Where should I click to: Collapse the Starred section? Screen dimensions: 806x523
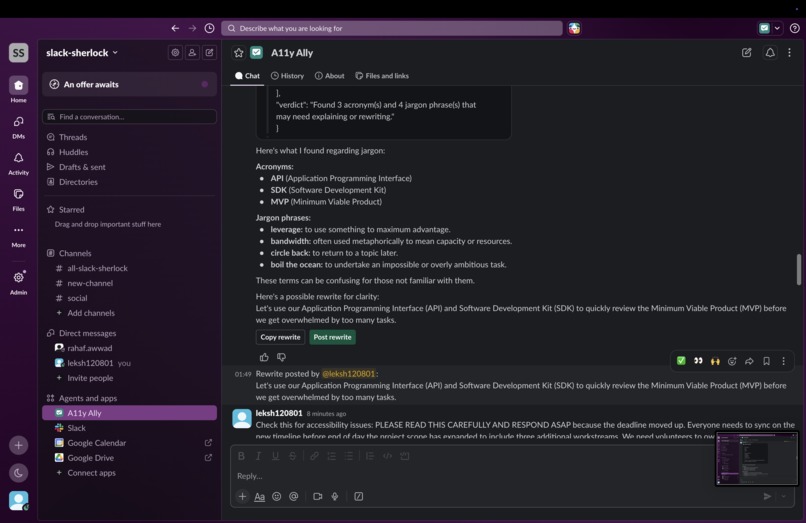coord(71,209)
